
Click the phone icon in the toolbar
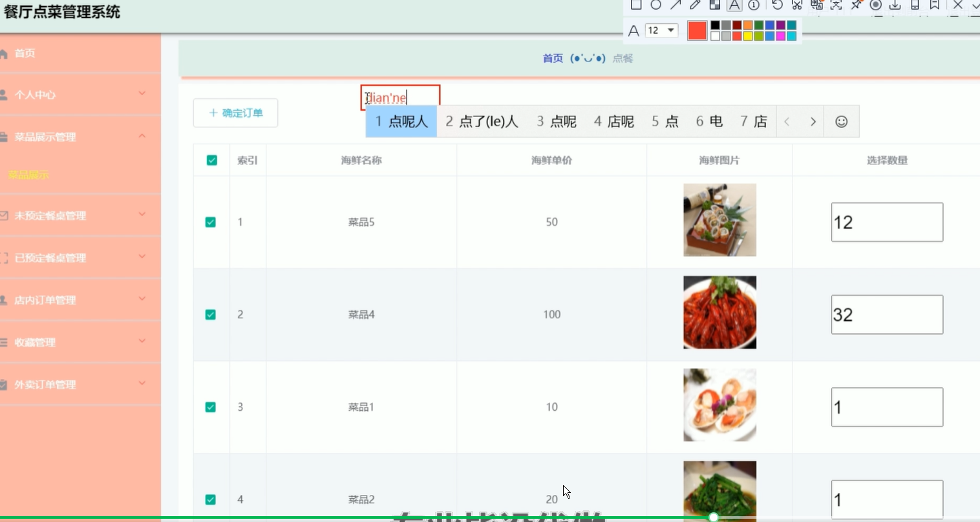click(x=915, y=5)
